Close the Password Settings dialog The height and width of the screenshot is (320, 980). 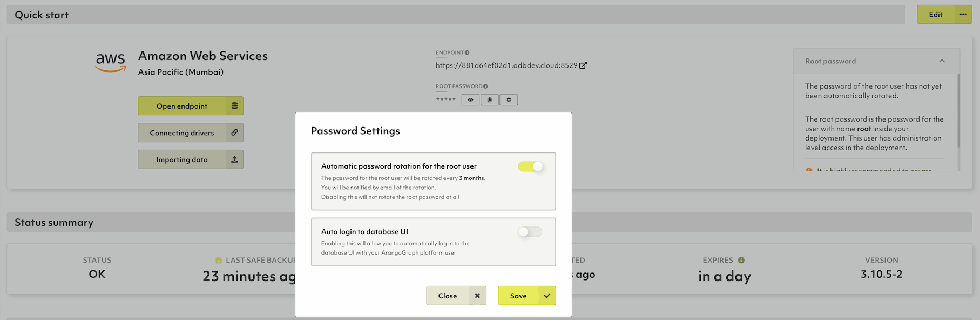[x=456, y=296]
